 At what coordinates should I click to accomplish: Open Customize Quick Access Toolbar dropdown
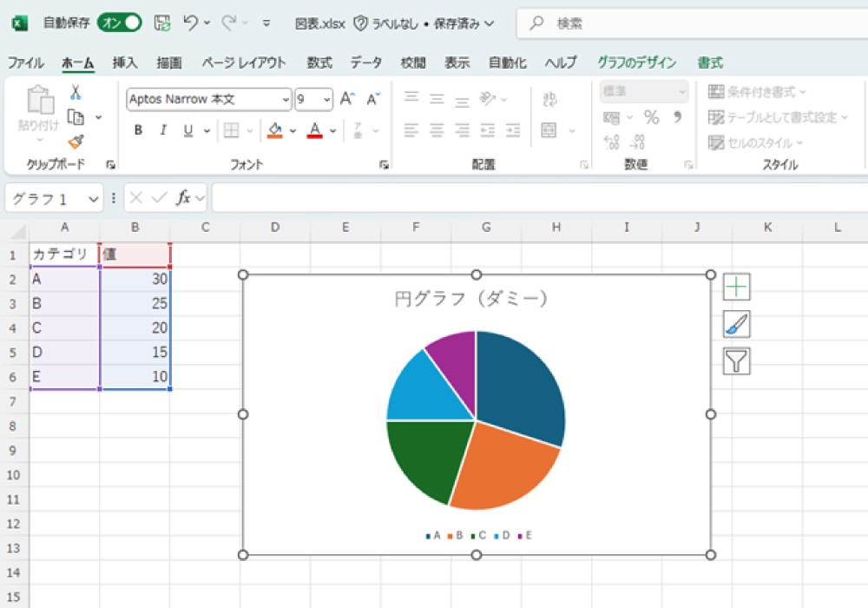266,23
